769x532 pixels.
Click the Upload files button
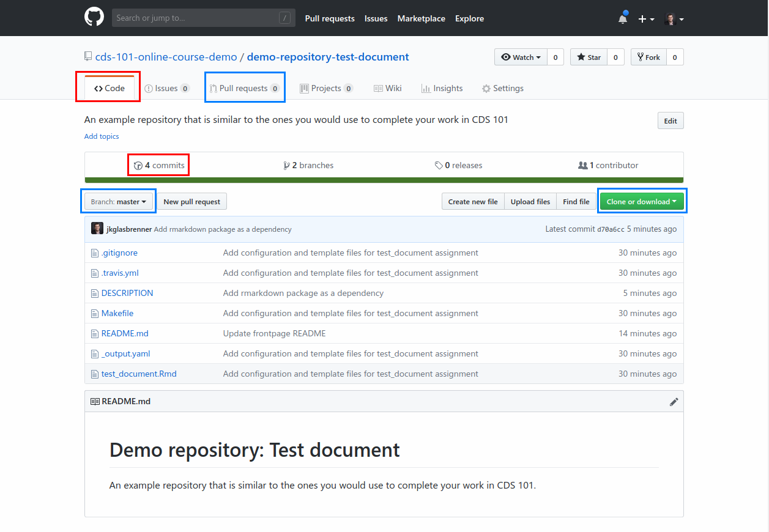(530, 202)
